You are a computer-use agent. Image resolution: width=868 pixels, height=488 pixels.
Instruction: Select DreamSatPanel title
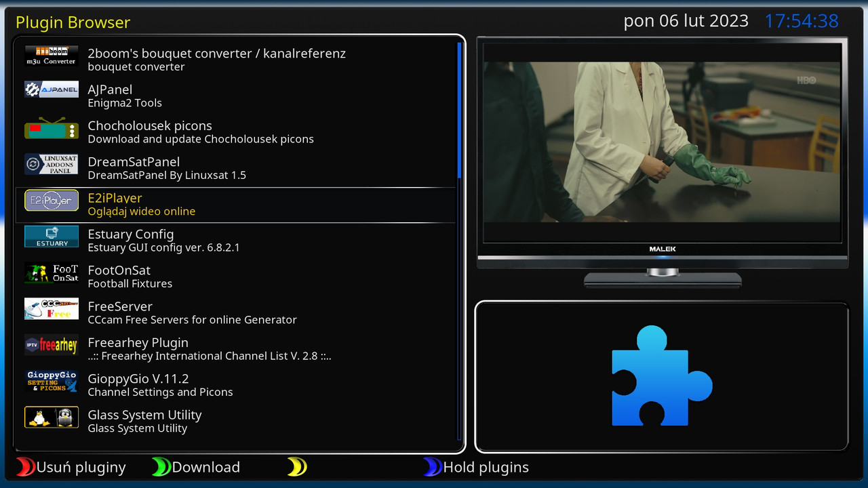134,162
